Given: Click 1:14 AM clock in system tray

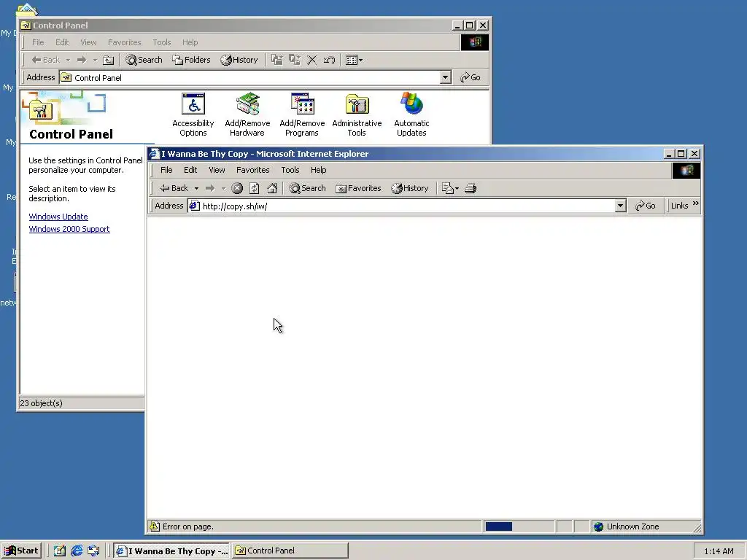Looking at the screenshot, I should [719, 551].
